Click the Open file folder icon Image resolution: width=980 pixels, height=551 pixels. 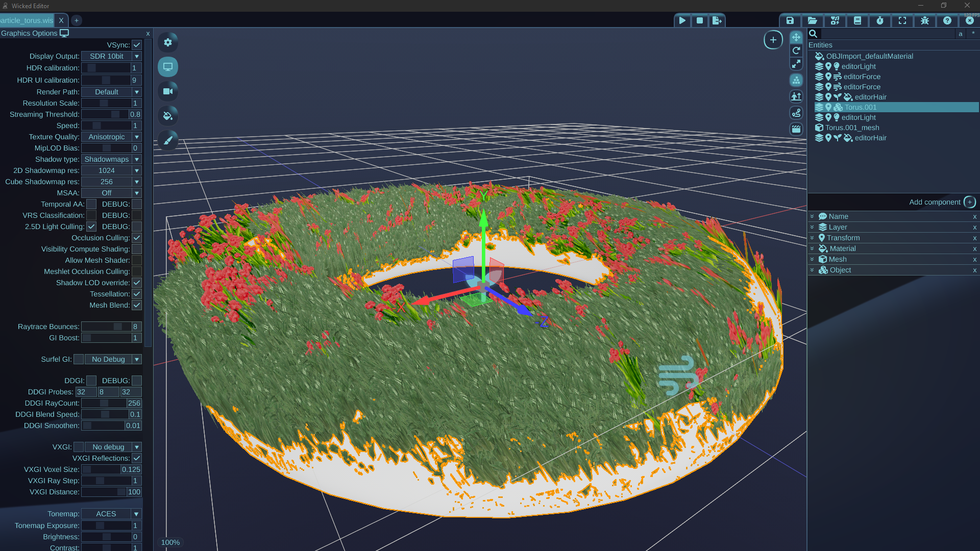point(812,20)
